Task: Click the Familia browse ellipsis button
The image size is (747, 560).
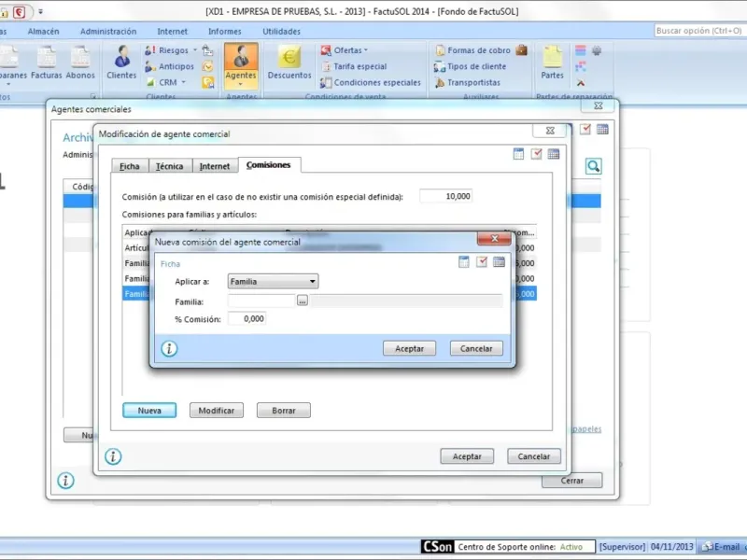Action: [302, 301]
